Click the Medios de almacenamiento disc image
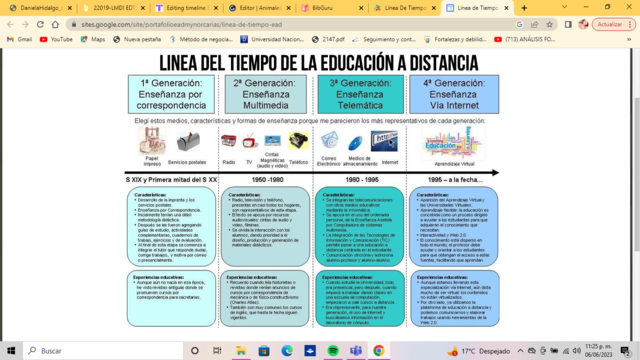Image resolution: width=640 pixels, height=360 pixels. tap(356, 143)
